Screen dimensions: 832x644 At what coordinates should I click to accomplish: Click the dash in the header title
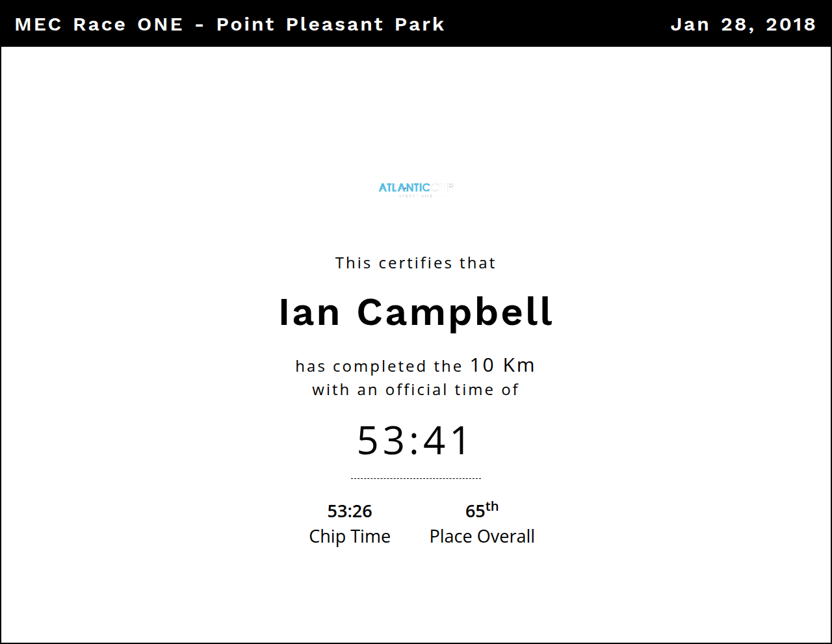[200, 25]
